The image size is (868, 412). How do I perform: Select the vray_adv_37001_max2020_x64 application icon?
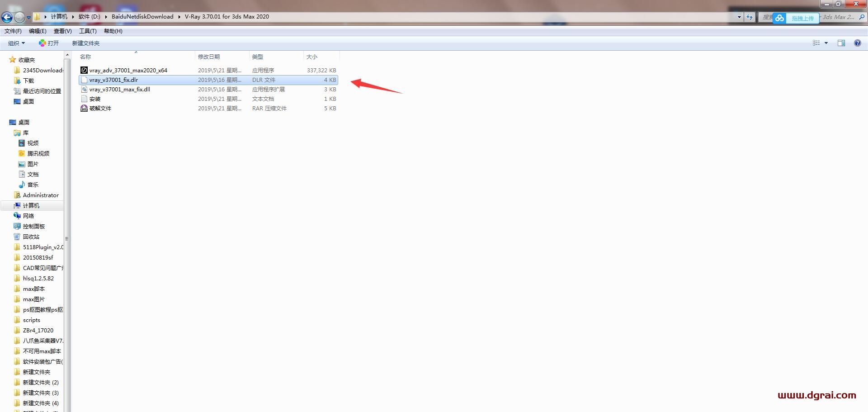pos(84,70)
